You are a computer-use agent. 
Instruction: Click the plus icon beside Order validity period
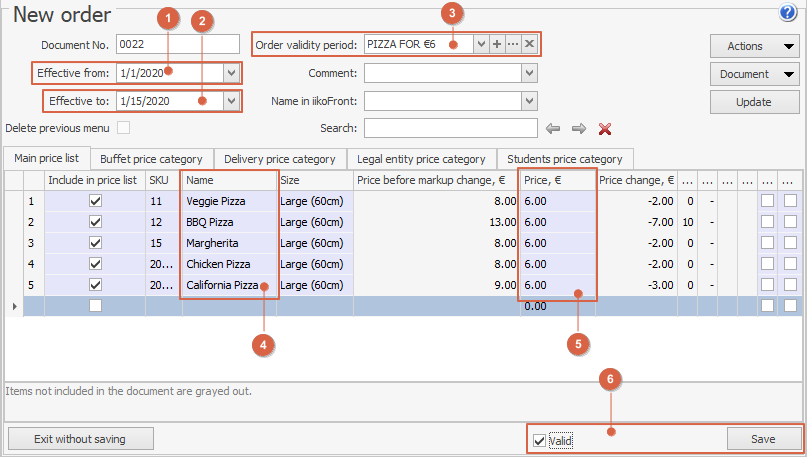[497, 45]
